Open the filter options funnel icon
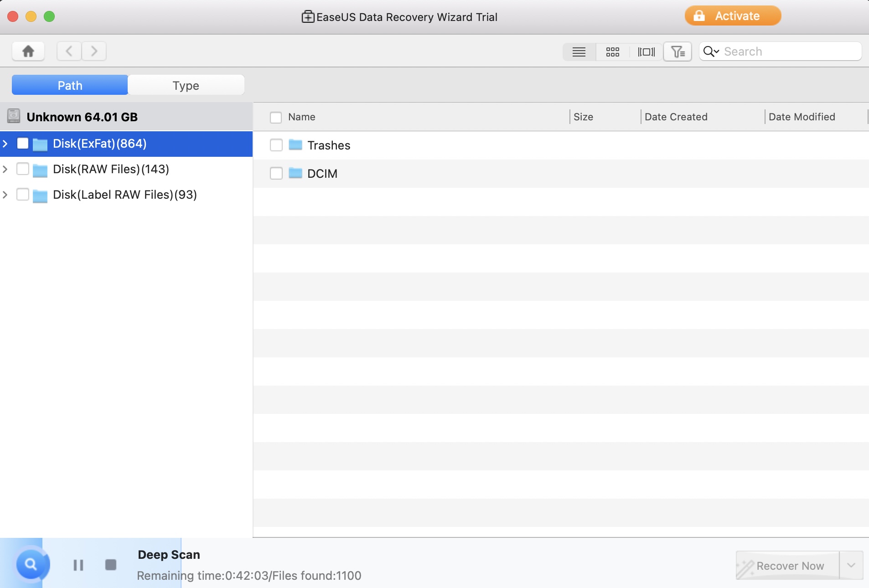The width and height of the screenshot is (869, 588). click(x=678, y=52)
